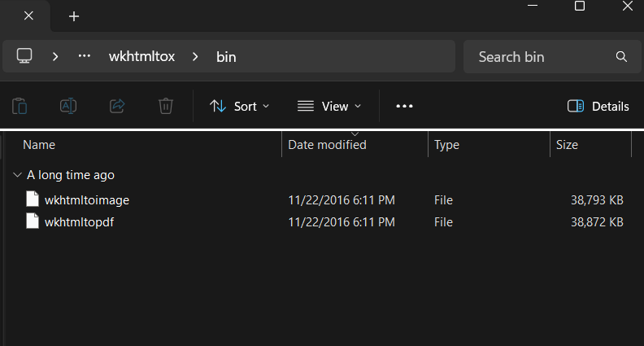Open the Sort dropdown
The width and height of the screenshot is (644, 346).
coord(239,106)
